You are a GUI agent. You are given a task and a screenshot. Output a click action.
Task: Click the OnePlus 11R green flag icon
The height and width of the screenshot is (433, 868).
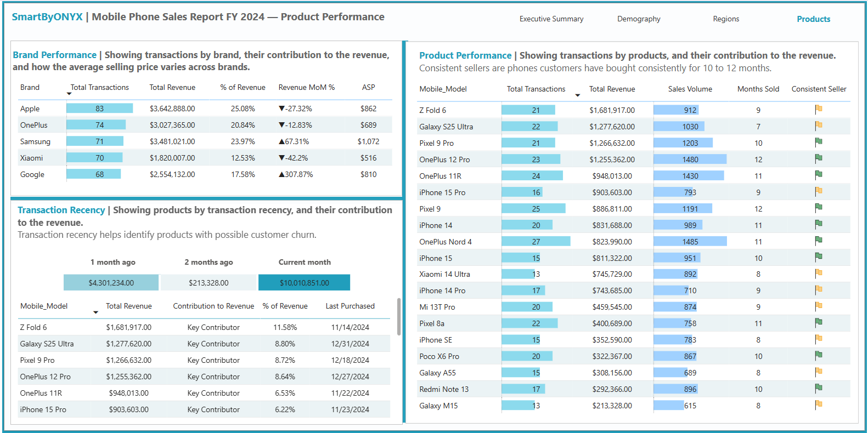click(x=819, y=175)
